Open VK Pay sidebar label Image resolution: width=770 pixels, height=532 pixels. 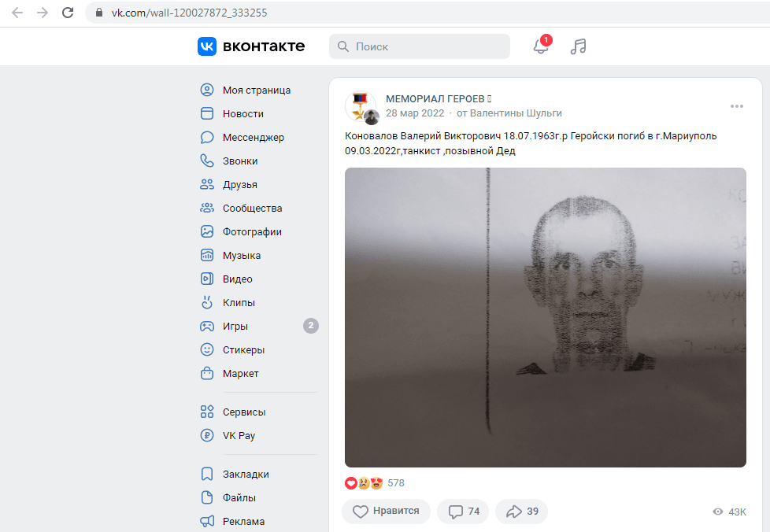[x=239, y=436]
